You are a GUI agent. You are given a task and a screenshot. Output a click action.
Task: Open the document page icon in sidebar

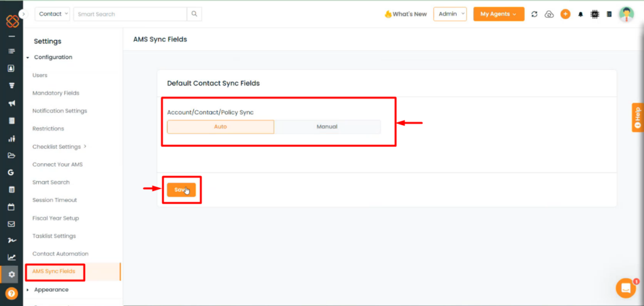pyautogui.click(x=11, y=121)
